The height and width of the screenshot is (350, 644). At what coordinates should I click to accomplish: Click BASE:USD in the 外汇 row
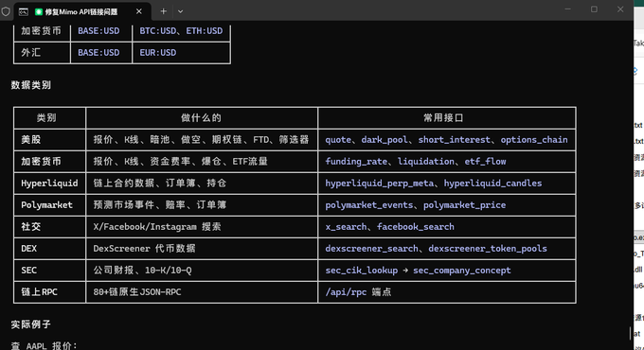pyautogui.click(x=98, y=53)
